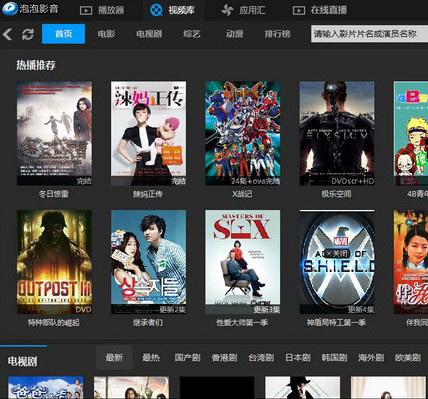Go back with the left arrow

(7, 34)
